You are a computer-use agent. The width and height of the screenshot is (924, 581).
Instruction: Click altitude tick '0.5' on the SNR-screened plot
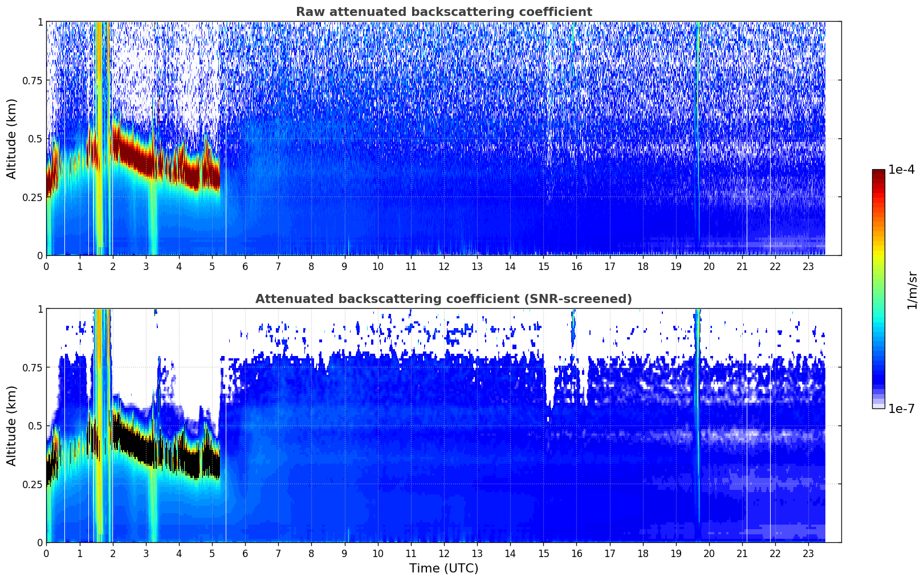36,425
